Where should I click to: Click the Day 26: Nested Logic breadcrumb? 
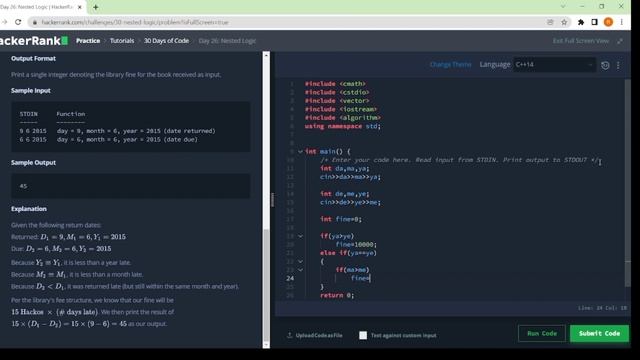point(227,41)
